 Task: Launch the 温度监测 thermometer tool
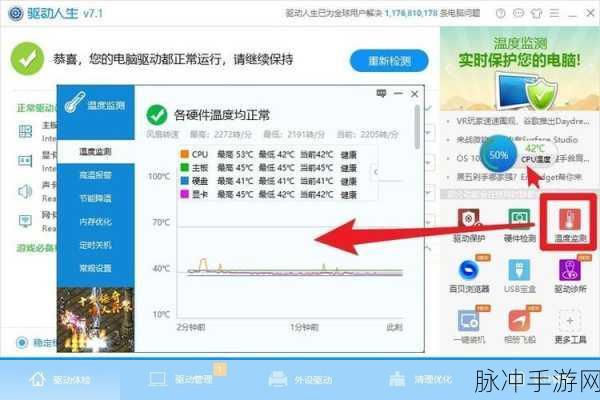coord(570,225)
